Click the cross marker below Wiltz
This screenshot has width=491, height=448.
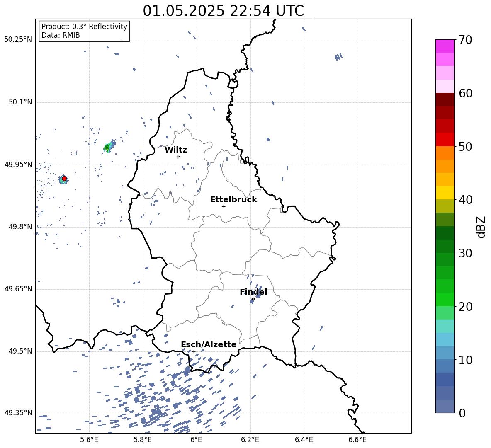click(x=178, y=157)
